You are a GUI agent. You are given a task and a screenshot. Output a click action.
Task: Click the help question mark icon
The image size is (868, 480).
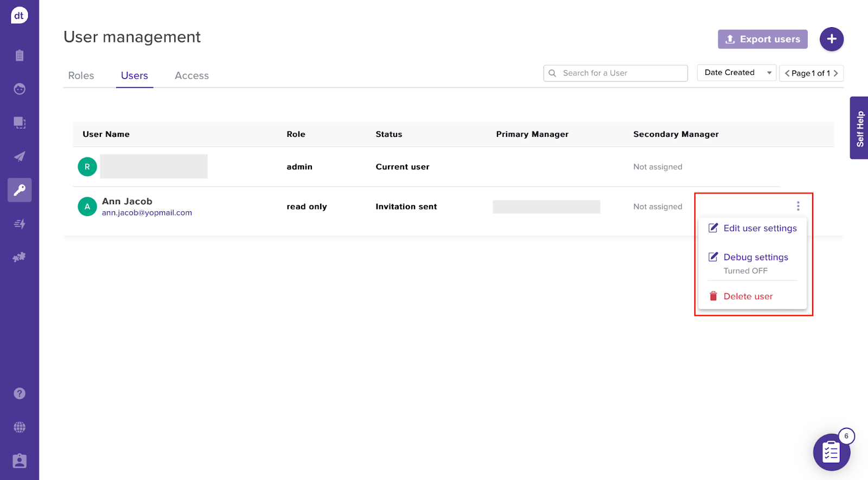20,394
